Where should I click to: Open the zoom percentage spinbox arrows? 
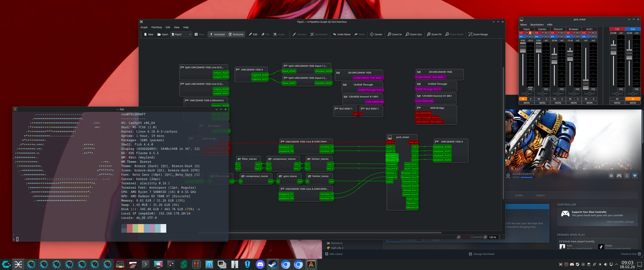(x=499, y=237)
